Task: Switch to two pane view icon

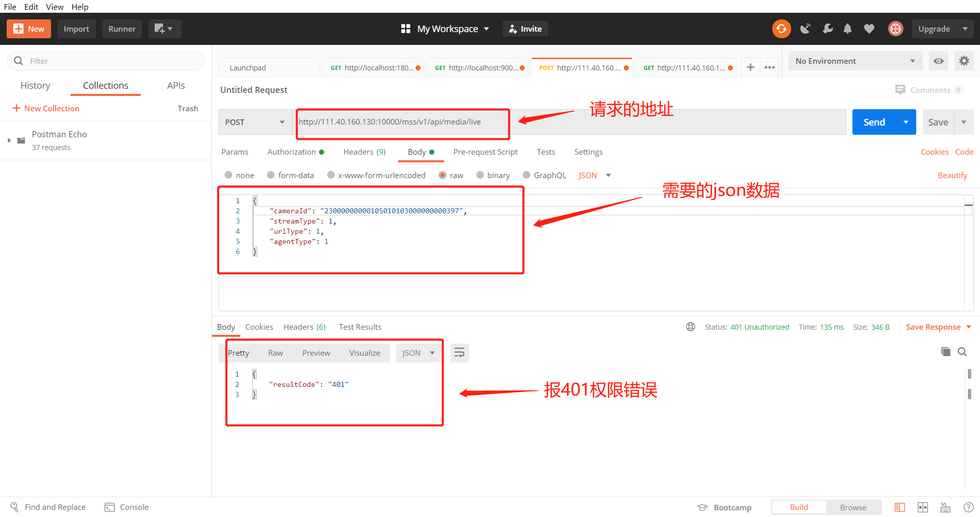Action: [923, 507]
